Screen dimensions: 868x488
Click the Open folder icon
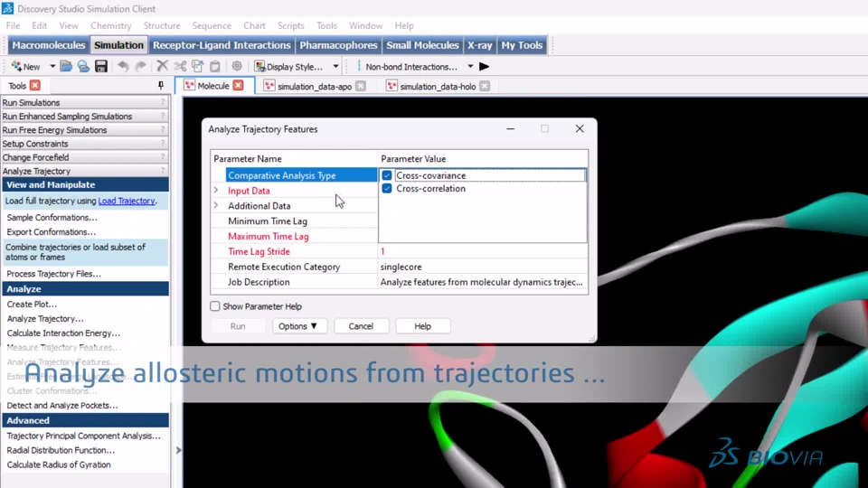[x=66, y=66]
